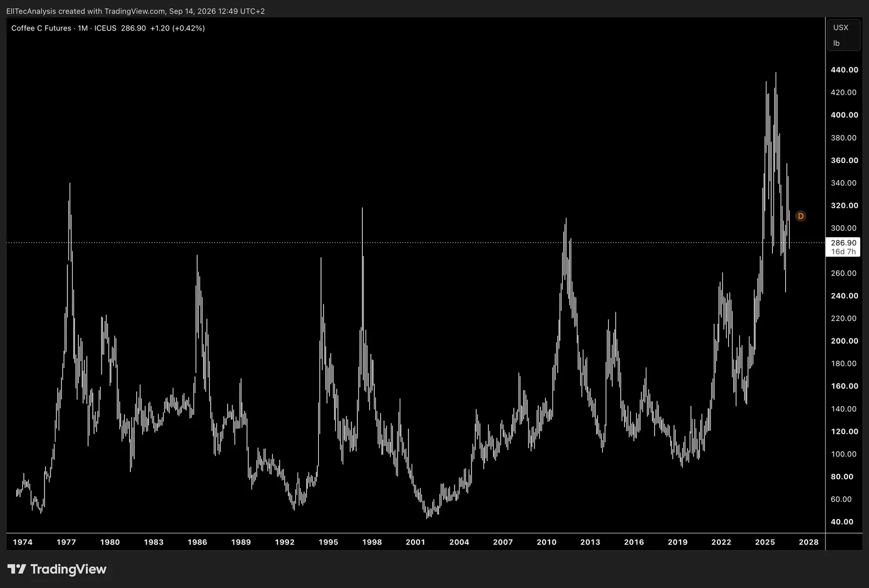This screenshot has height=588, width=869.
Task: Click the USX currency label
Action: pos(841,28)
